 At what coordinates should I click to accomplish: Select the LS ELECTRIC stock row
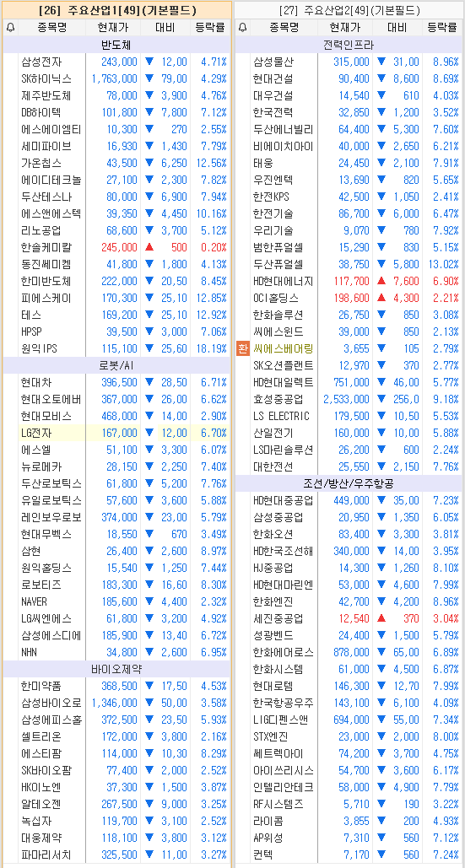coord(349,417)
